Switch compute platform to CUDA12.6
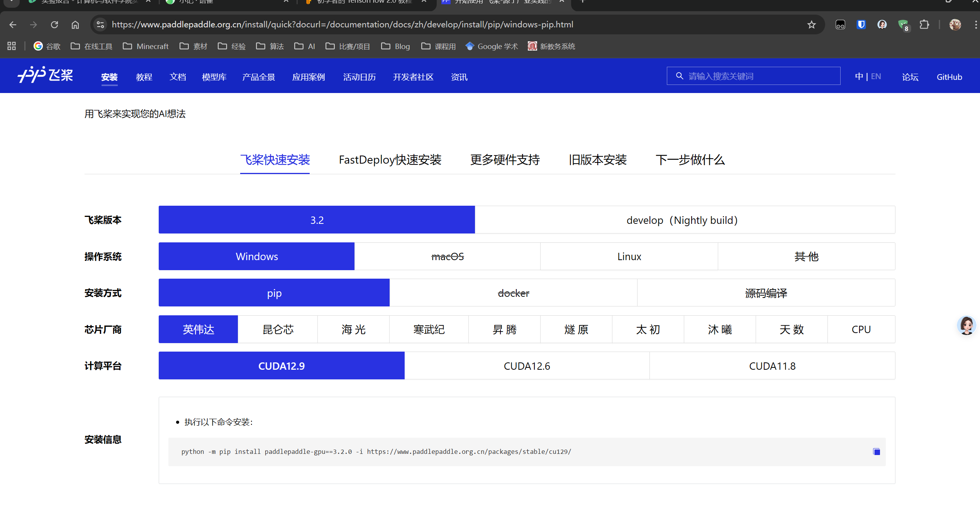980x516 pixels. click(x=527, y=365)
